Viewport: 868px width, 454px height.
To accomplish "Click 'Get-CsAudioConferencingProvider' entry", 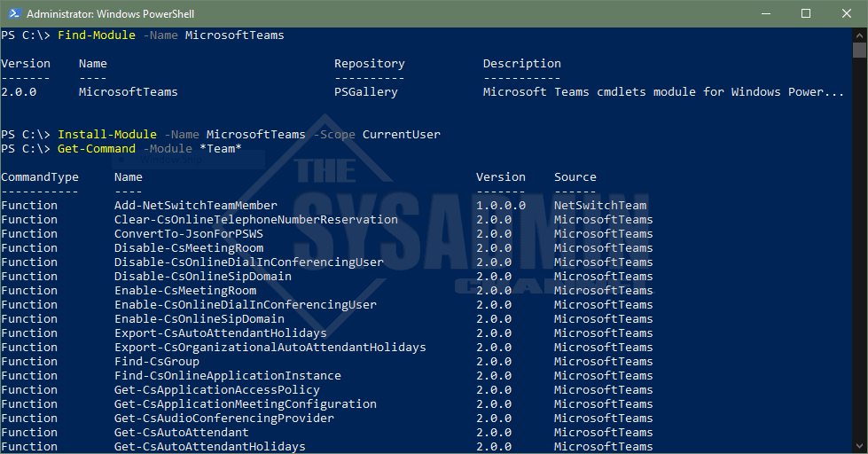I will [224, 419].
